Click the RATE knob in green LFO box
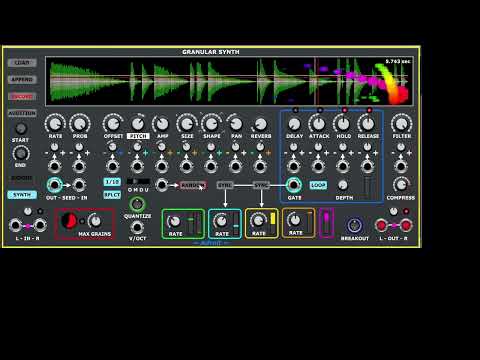 175,221
